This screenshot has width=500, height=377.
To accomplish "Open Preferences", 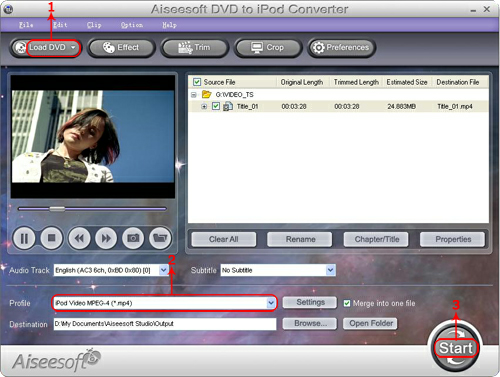I will [341, 48].
